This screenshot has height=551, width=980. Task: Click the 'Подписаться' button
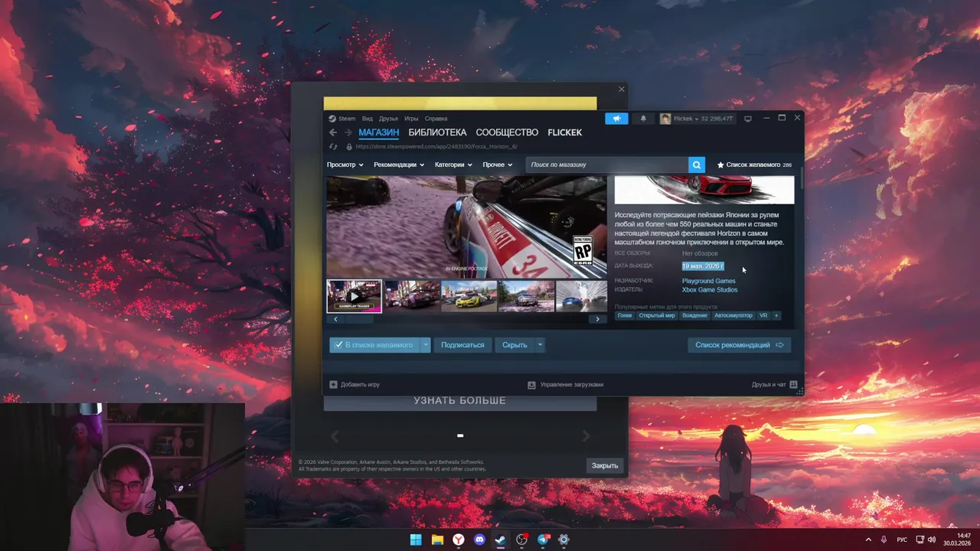462,345
